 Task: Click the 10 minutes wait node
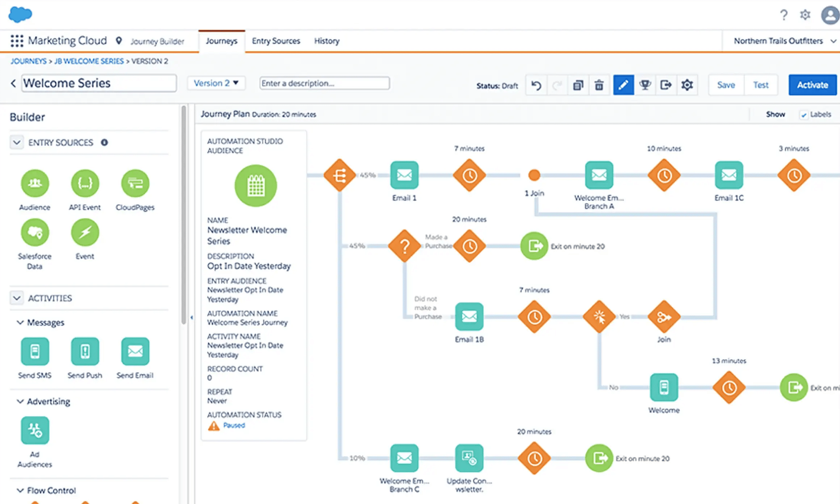click(x=664, y=175)
